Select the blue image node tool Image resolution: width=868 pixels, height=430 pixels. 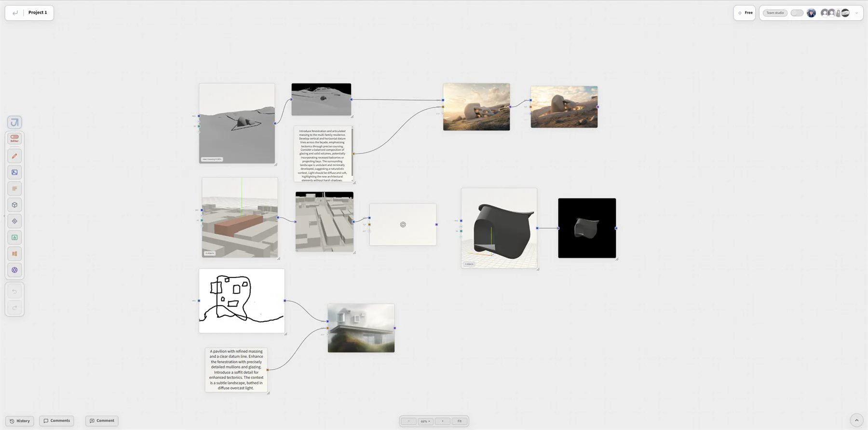click(x=14, y=172)
